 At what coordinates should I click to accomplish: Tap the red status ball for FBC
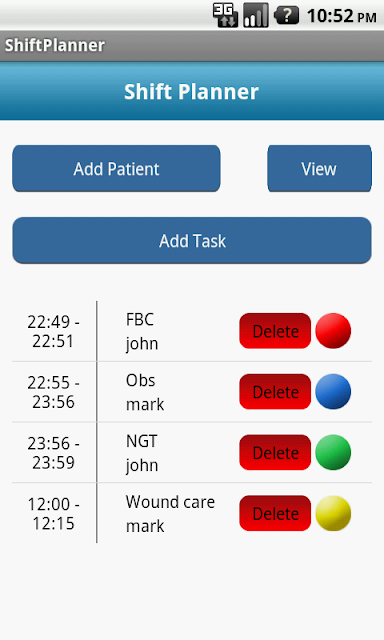(x=333, y=331)
